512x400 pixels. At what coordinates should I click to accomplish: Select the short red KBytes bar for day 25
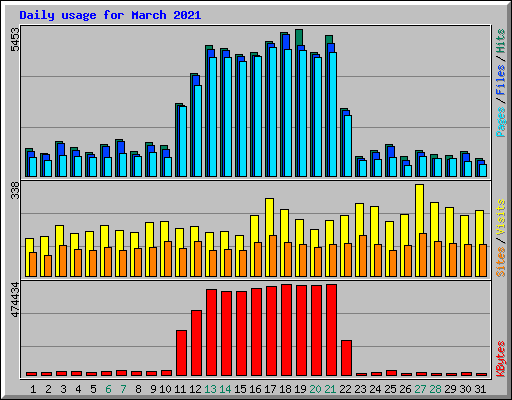(391, 373)
